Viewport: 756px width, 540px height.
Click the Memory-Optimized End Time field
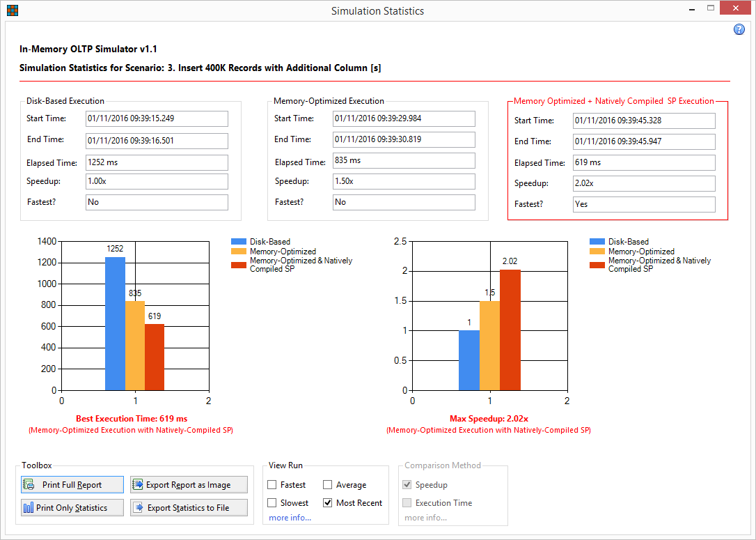pyautogui.click(x=404, y=139)
